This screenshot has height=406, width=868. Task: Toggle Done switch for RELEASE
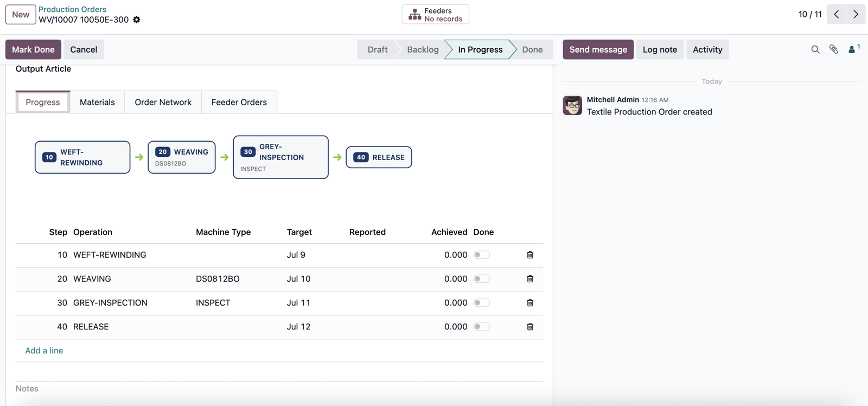481,327
